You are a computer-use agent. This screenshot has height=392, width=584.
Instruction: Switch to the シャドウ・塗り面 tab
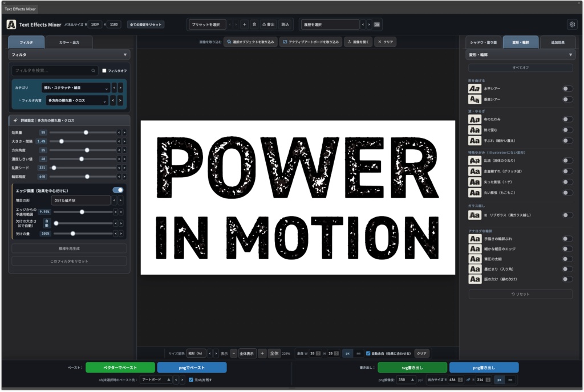484,42
